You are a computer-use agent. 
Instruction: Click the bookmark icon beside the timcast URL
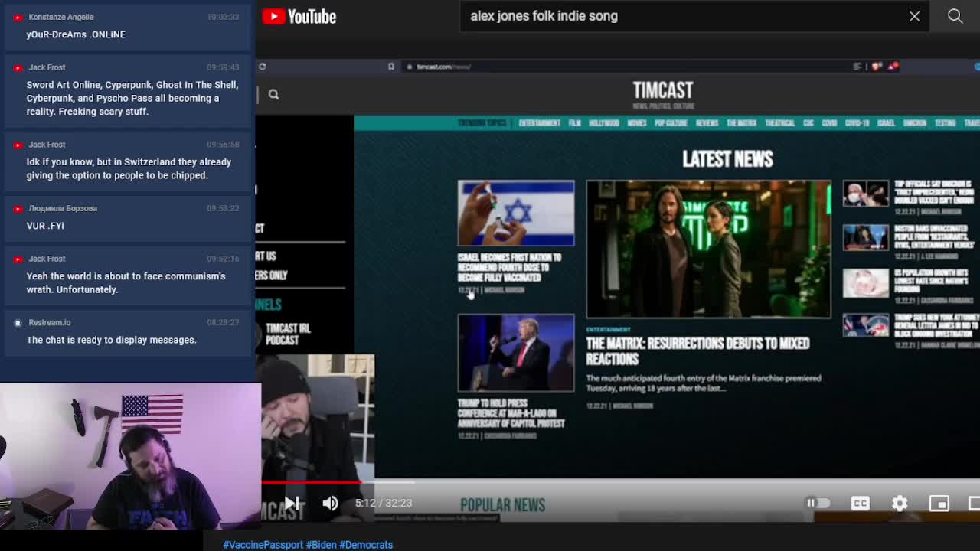(x=390, y=67)
